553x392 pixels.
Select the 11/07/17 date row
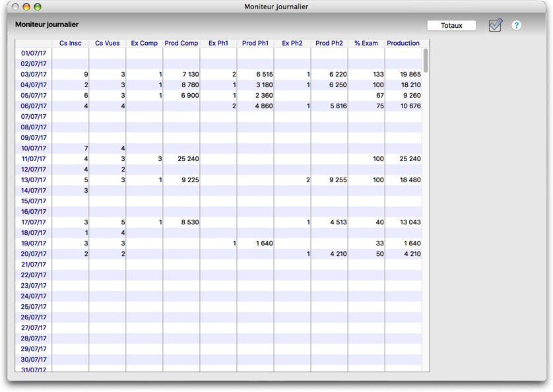click(x=218, y=159)
